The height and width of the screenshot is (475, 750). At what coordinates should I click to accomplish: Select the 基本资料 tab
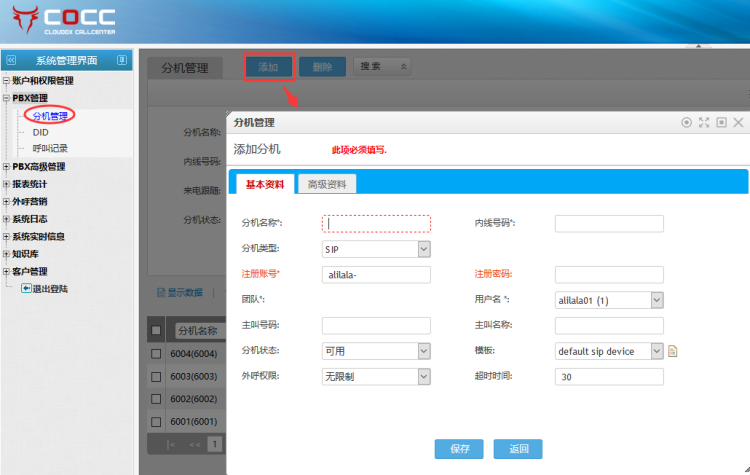(x=264, y=184)
